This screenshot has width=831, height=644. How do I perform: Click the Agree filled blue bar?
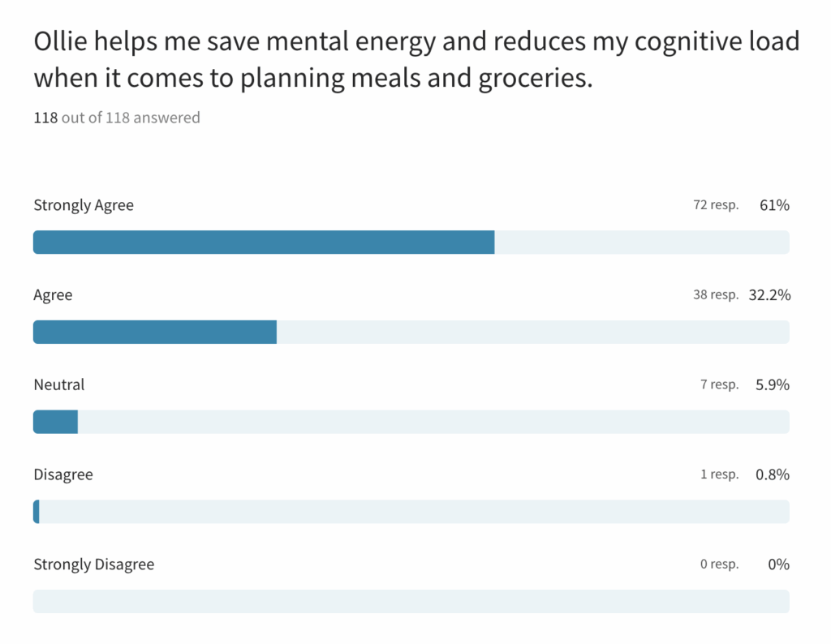(x=155, y=333)
